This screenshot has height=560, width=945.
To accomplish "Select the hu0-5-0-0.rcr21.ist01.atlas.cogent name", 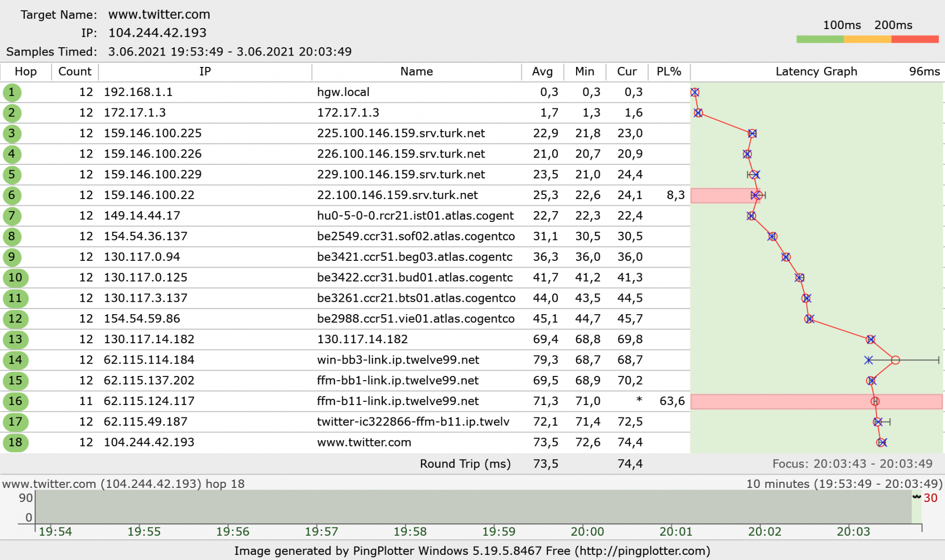I will click(x=415, y=216).
